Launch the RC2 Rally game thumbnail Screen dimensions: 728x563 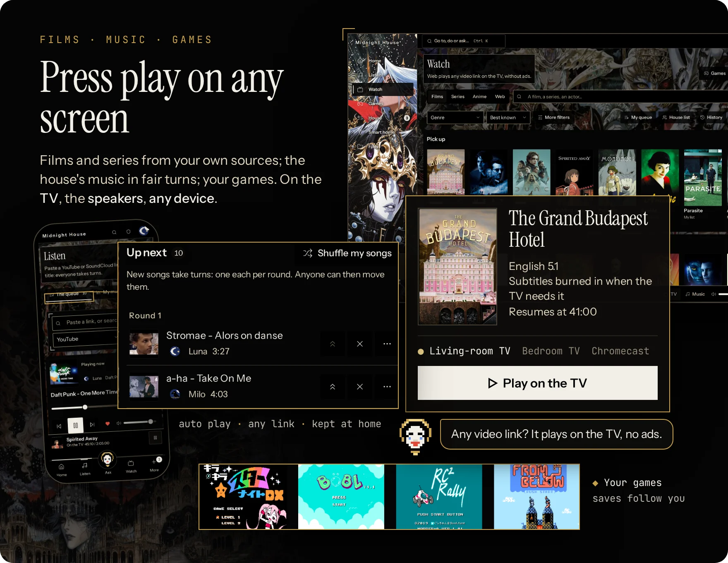tap(439, 497)
